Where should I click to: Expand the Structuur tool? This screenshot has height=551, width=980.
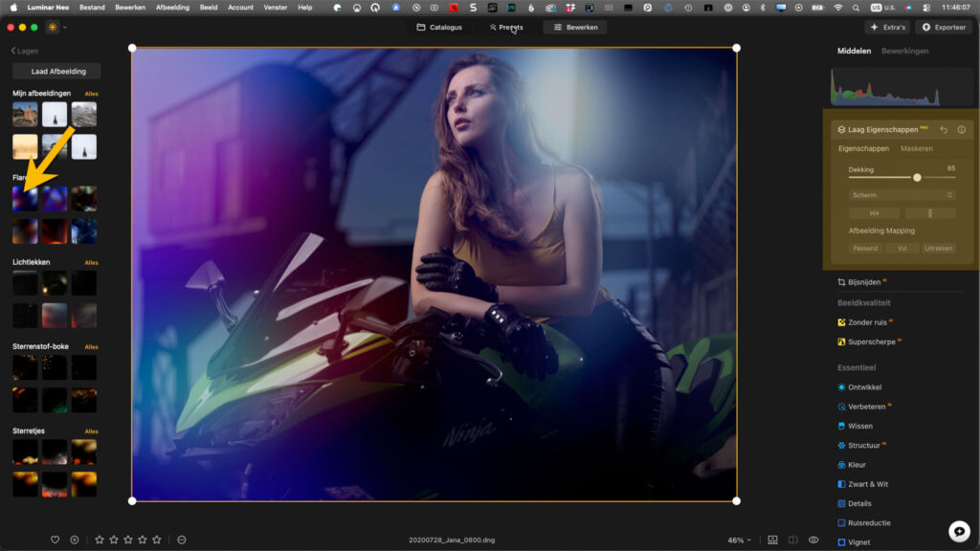click(x=864, y=446)
